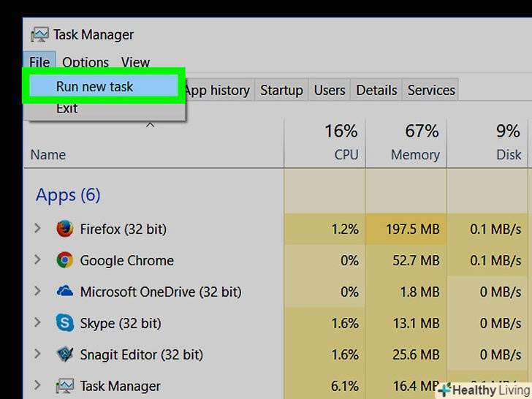Image resolution: width=532 pixels, height=399 pixels.
Task: Expand the Skype process group
Action: pyautogui.click(x=38, y=323)
